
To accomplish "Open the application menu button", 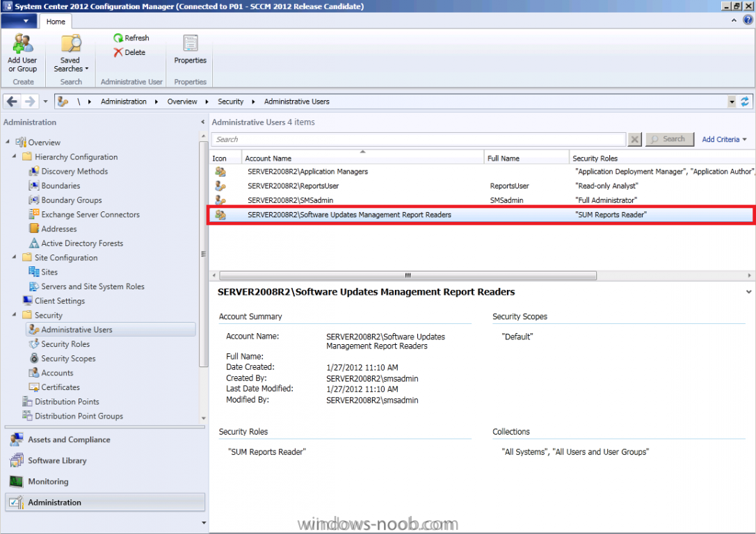I will click(x=19, y=21).
